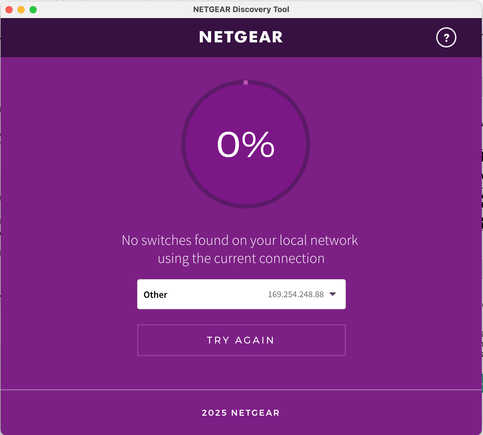Click the small marker atop progress ring
Viewport: 483px width, 435px height.
(246, 82)
